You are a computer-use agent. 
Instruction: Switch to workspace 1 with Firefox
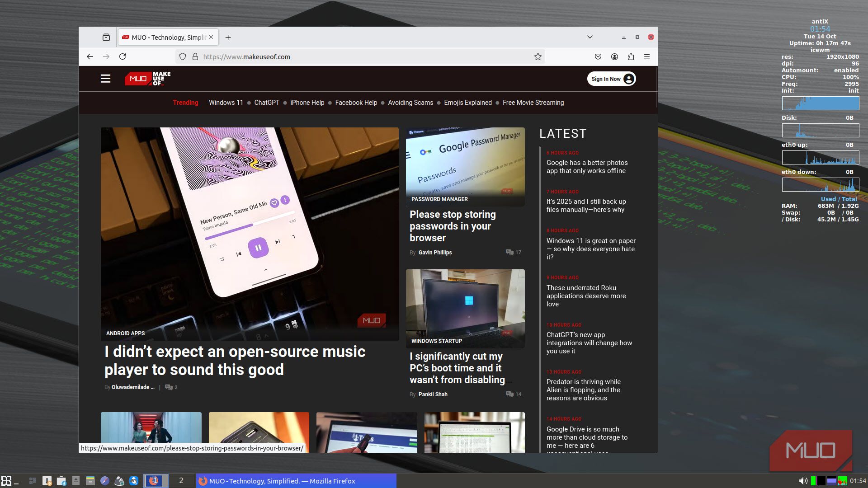(x=156, y=481)
